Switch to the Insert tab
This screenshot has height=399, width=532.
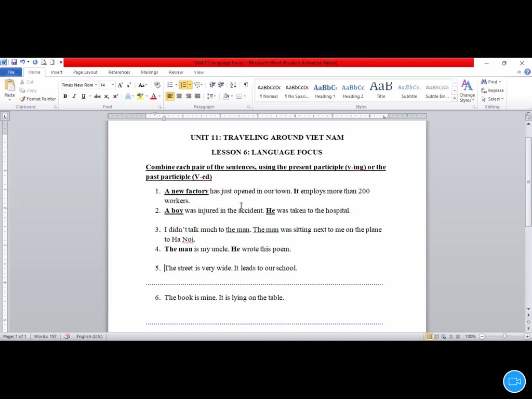pos(57,72)
